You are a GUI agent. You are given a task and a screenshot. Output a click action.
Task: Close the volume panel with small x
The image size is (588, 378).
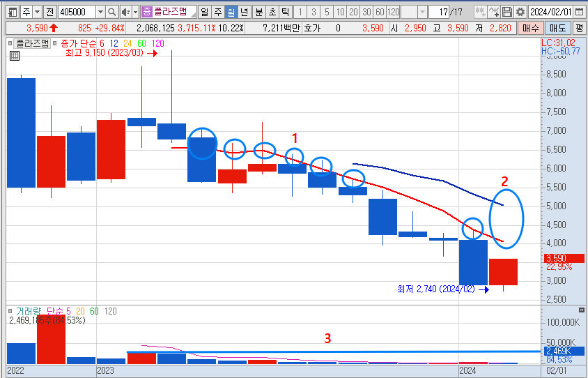(581, 310)
